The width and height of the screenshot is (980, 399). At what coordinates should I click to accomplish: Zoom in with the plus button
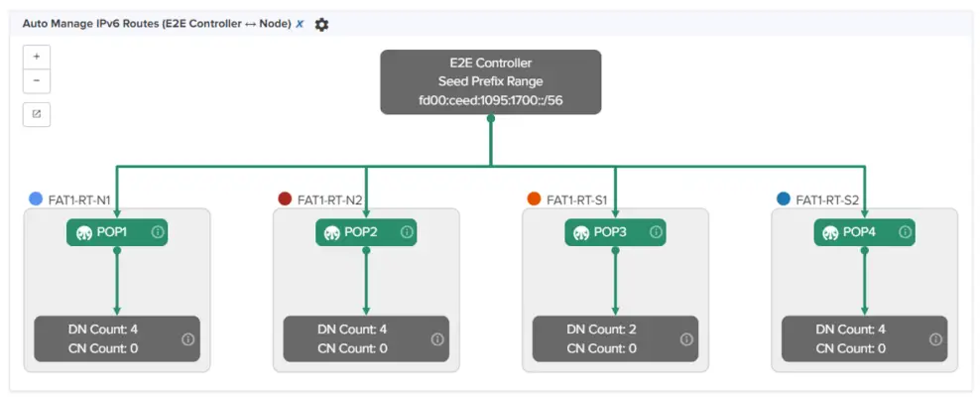pos(37,57)
